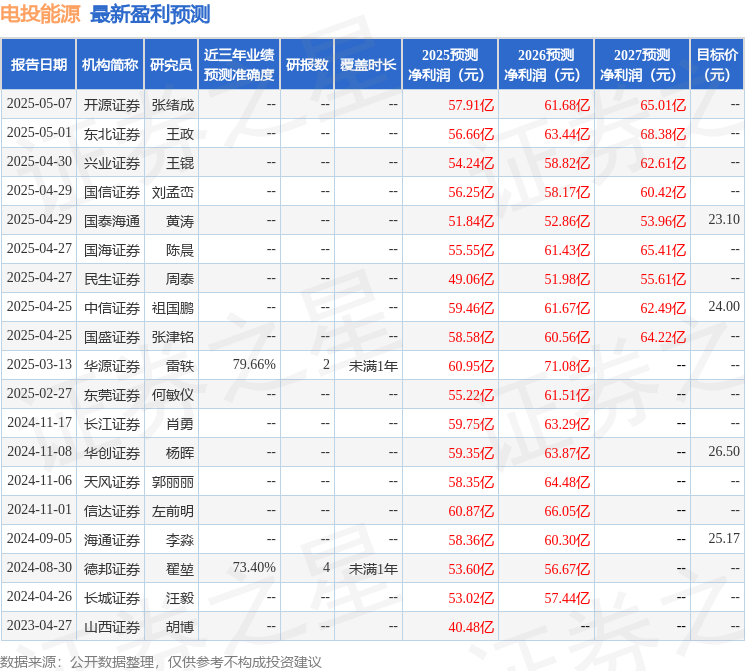Select the 近三年业绩预测准确度 column header
This screenshot has height=671, width=745.
point(239,65)
